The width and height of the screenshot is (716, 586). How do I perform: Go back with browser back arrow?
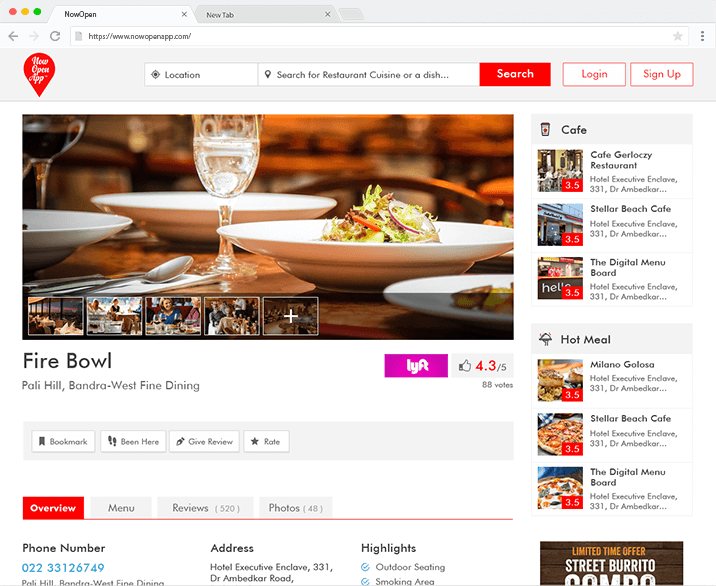(x=13, y=36)
